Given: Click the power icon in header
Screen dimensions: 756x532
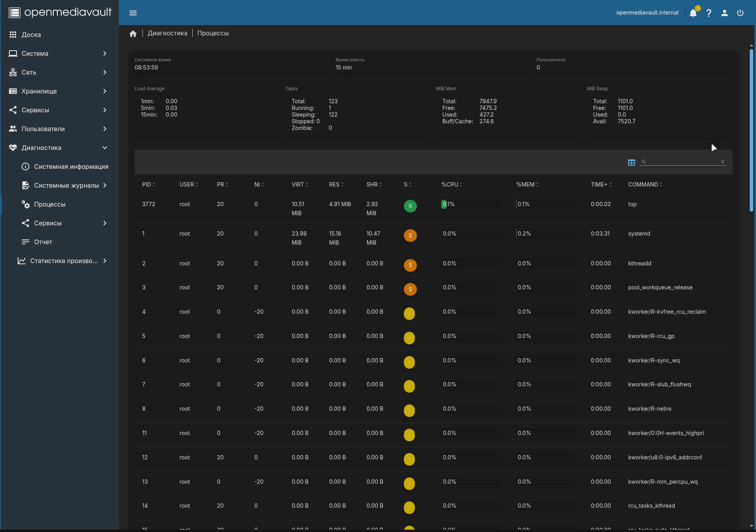Looking at the screenshot, I should [740, 13].
